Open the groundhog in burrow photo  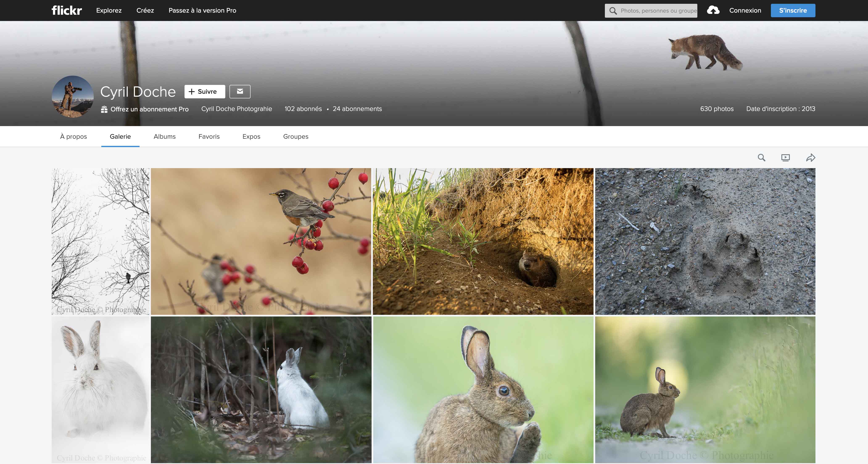[x=483, y=241]
